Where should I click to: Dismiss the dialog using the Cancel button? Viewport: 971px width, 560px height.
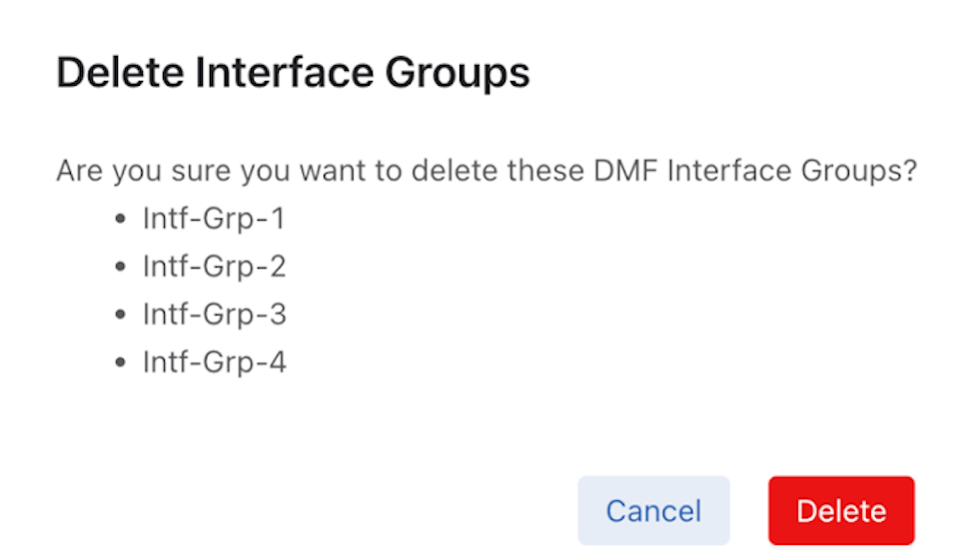point(653,510)
